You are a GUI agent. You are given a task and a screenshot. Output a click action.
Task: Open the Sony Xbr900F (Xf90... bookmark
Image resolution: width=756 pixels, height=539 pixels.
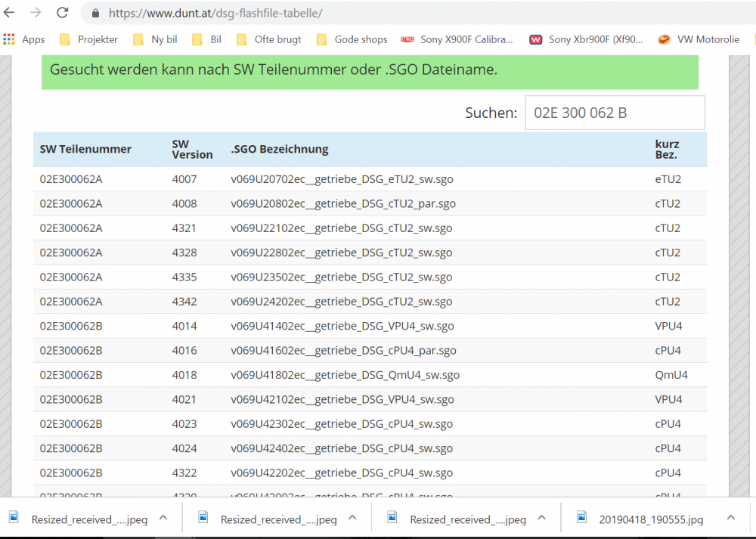(587, 39)
